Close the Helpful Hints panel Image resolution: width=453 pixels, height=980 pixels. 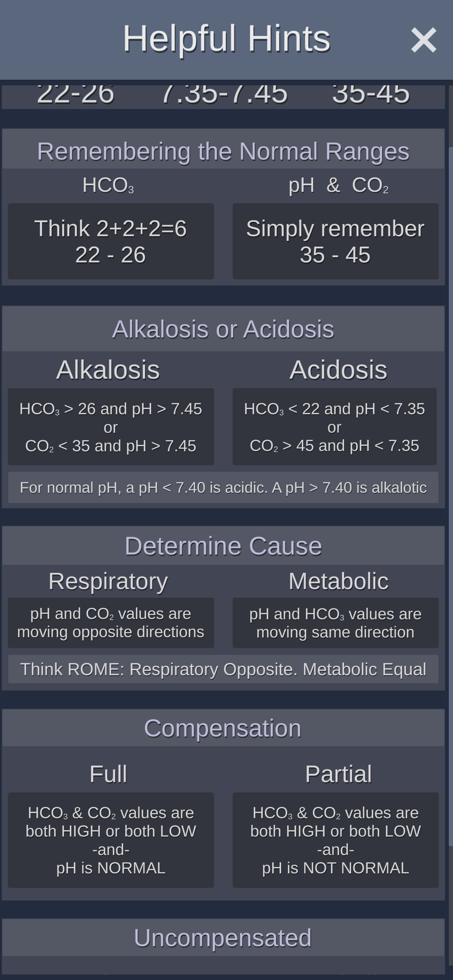tap(423, 40)
